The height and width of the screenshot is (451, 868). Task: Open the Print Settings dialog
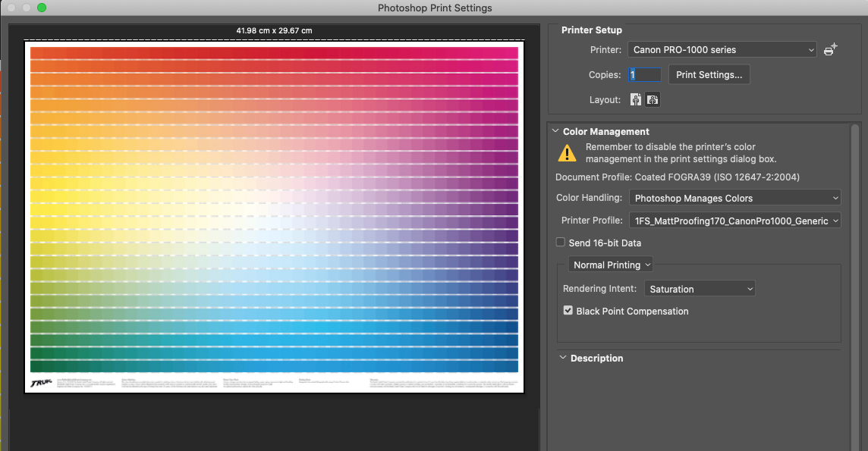[x=709, y=74]
